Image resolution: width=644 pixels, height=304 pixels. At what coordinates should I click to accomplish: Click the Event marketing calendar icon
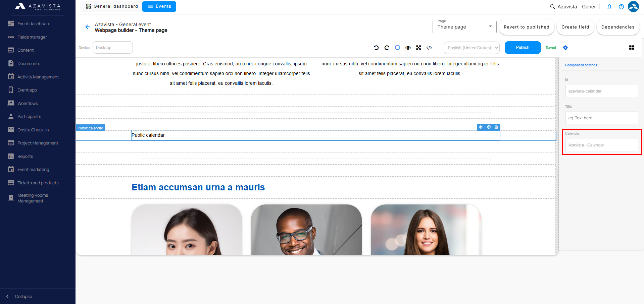tap(11, 169)
